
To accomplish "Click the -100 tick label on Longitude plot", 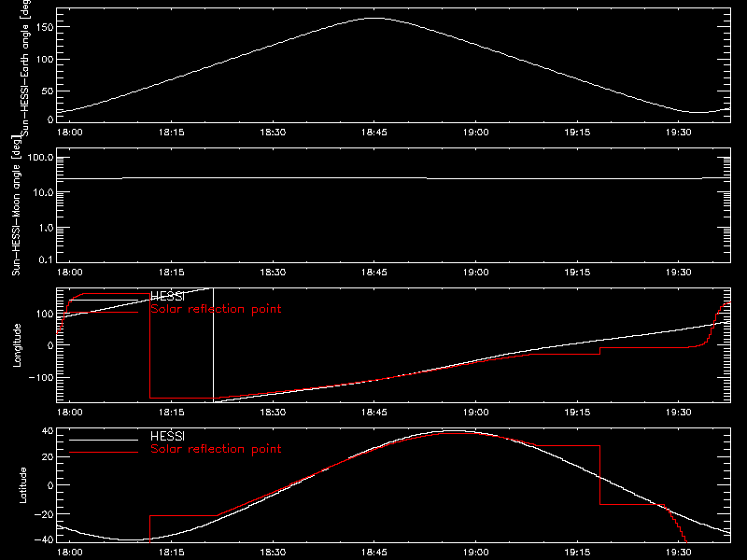I will click(x=41, y=378).
